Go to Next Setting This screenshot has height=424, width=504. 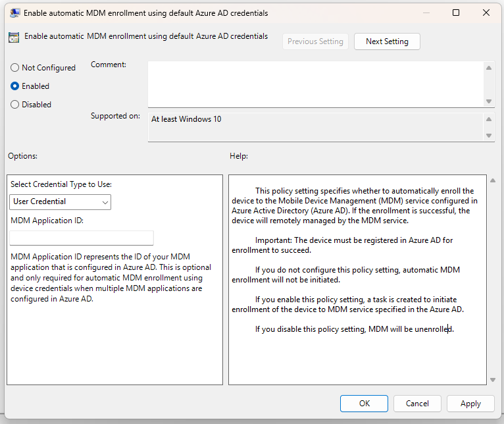[x=387, y=41]
